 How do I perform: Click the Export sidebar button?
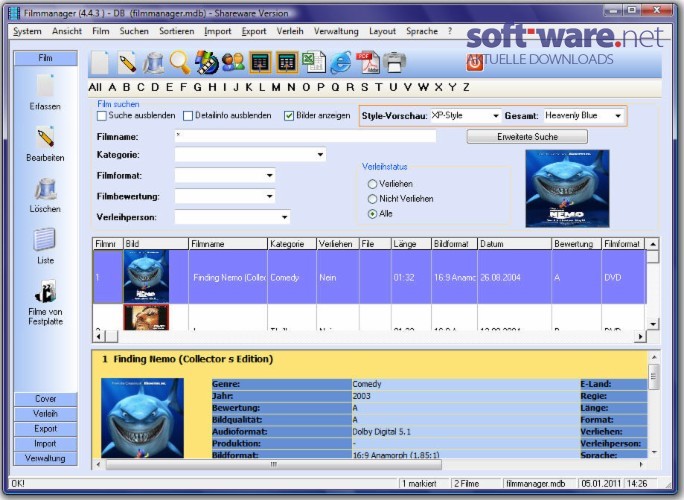(x=45, y=428)
